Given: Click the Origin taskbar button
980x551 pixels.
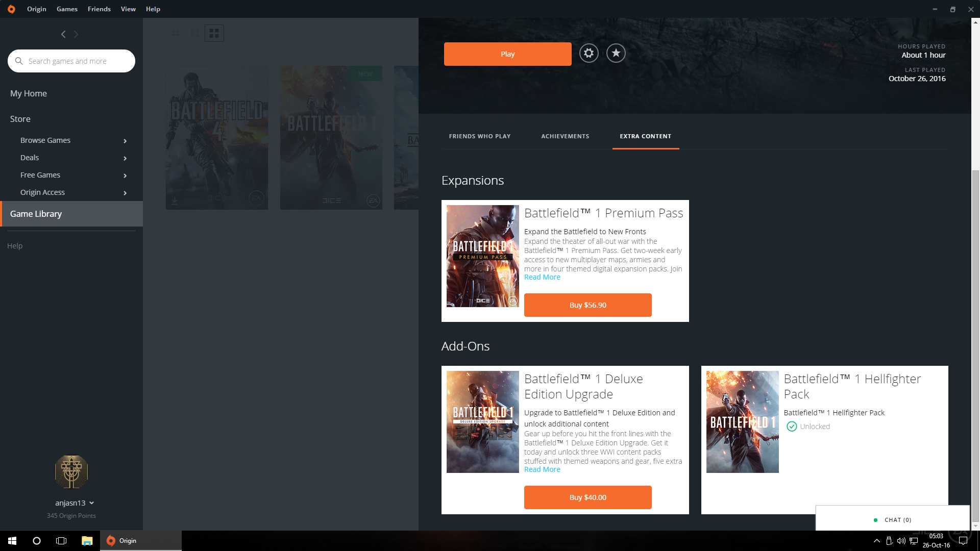Looking at the screenshot, I should [x=141, y=541].
